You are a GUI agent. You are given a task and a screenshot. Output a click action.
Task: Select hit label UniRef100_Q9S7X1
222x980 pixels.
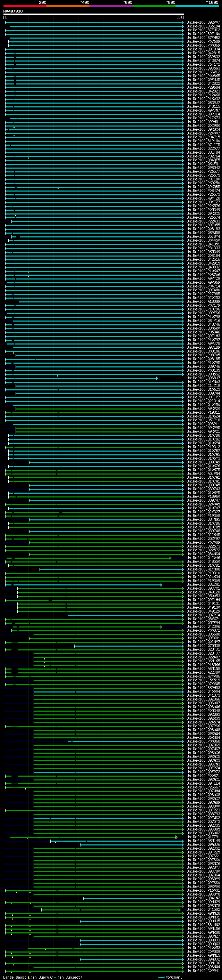coord(203,589)
